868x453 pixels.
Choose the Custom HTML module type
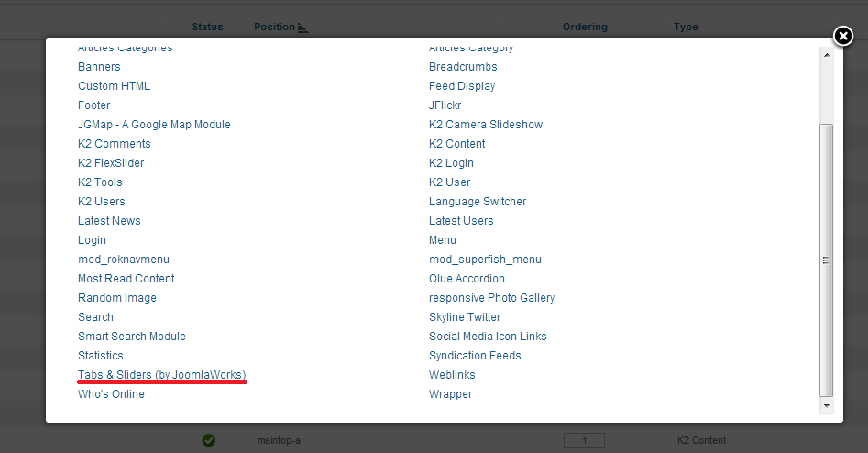point(114,86)
